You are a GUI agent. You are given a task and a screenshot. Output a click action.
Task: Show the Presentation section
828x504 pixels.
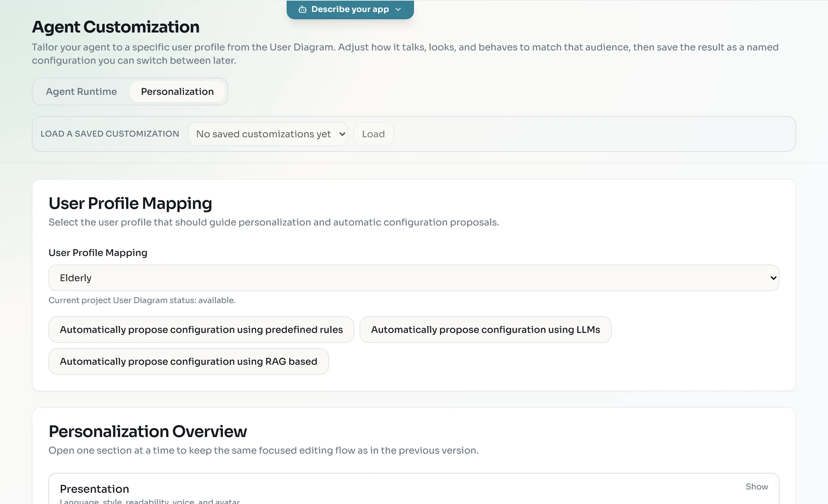pos(756,486)
